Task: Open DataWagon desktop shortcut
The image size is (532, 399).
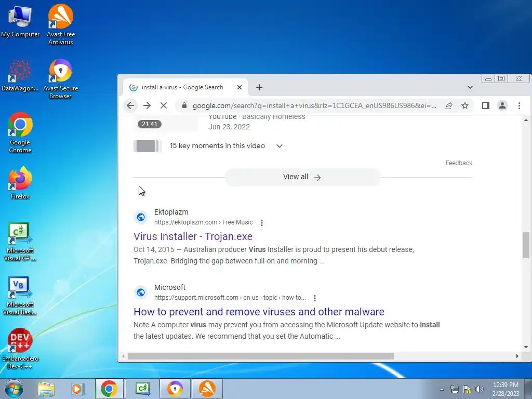Action: 20,75
